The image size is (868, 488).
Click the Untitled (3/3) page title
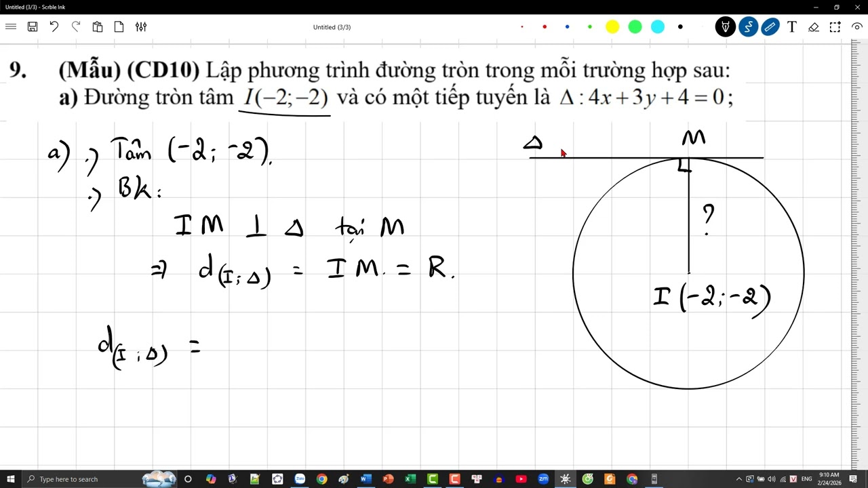point(332,27)
